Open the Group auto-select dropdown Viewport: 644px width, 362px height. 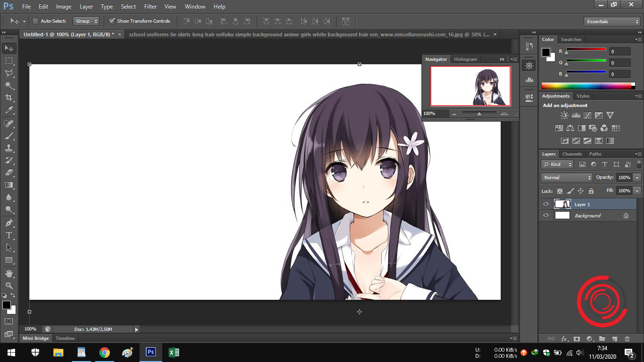(x=86, y=21)
